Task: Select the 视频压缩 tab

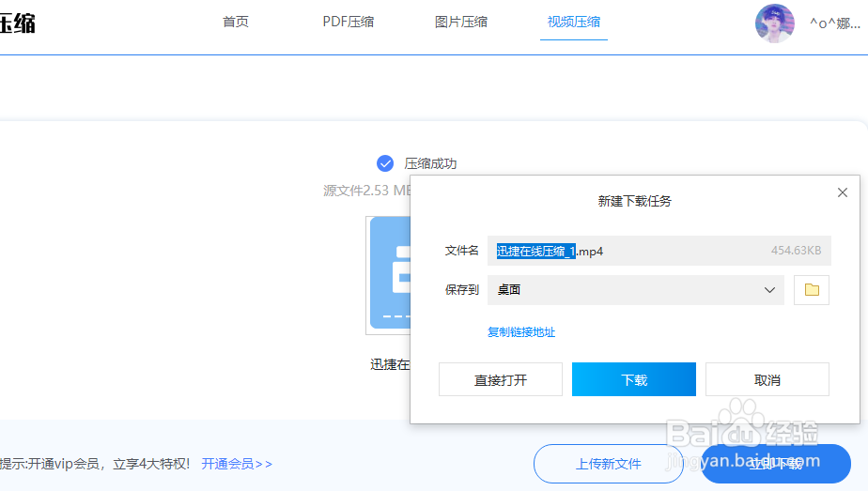Action: (x=574, y=22)
